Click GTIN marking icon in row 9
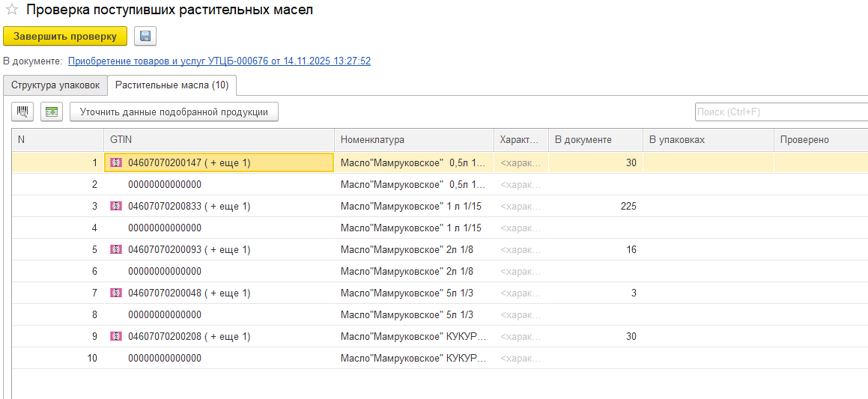 point(116,336)
